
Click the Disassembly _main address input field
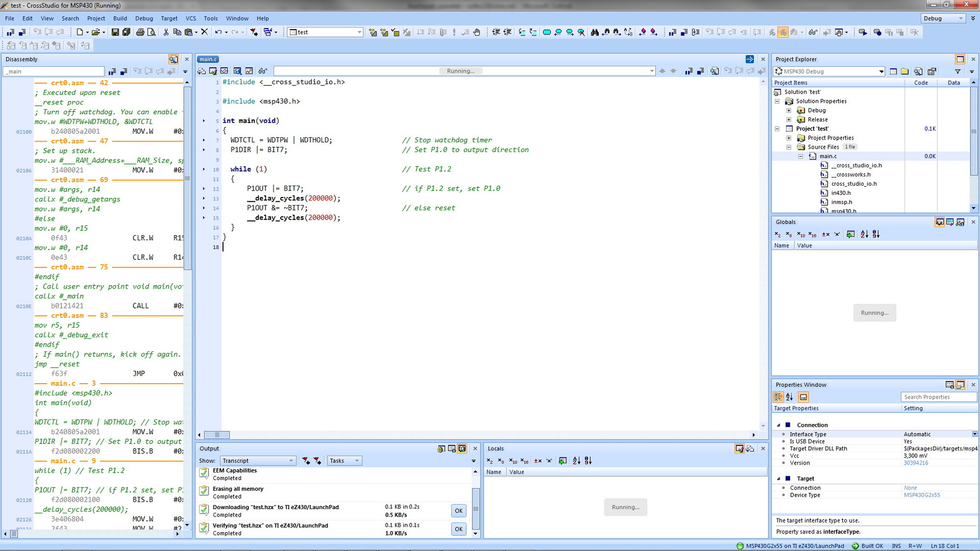click(x=53, y=72)
